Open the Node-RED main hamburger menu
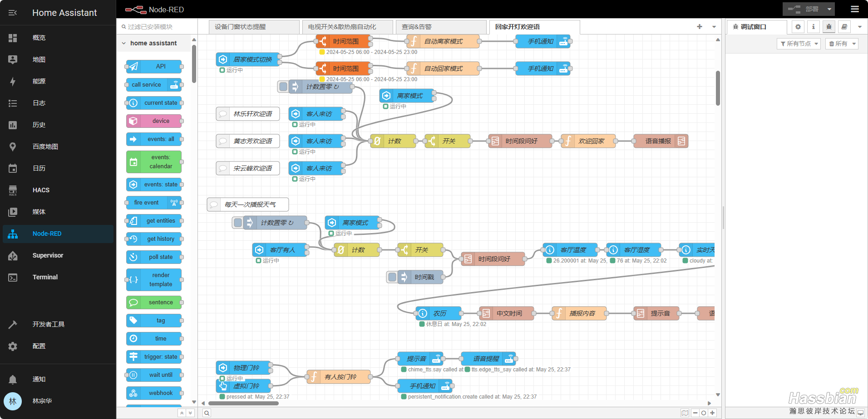 point(855,9)
